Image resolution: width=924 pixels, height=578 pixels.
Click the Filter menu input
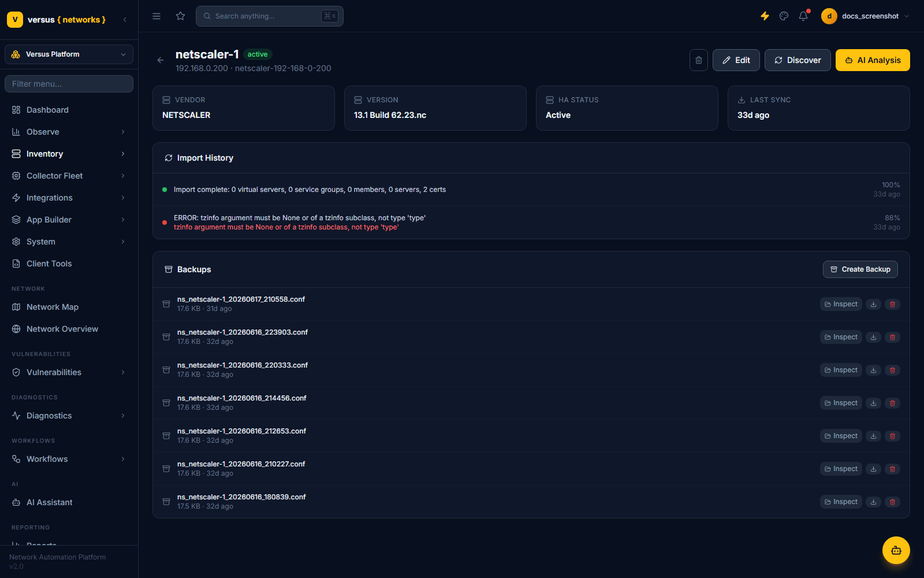[x=69, y=84]
